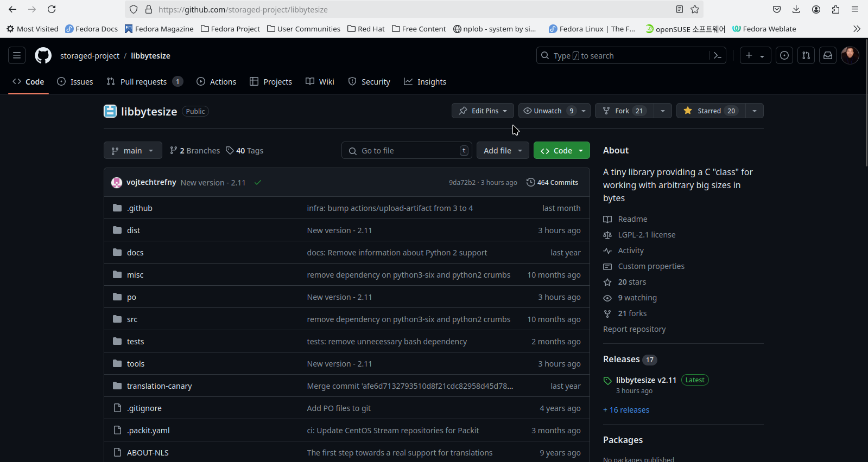
Task: Open the user avatar menu
Action: [850, 55]
